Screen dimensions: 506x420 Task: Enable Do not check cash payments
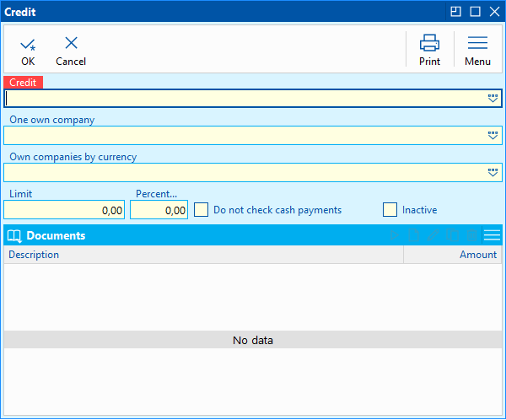(201, 210)
